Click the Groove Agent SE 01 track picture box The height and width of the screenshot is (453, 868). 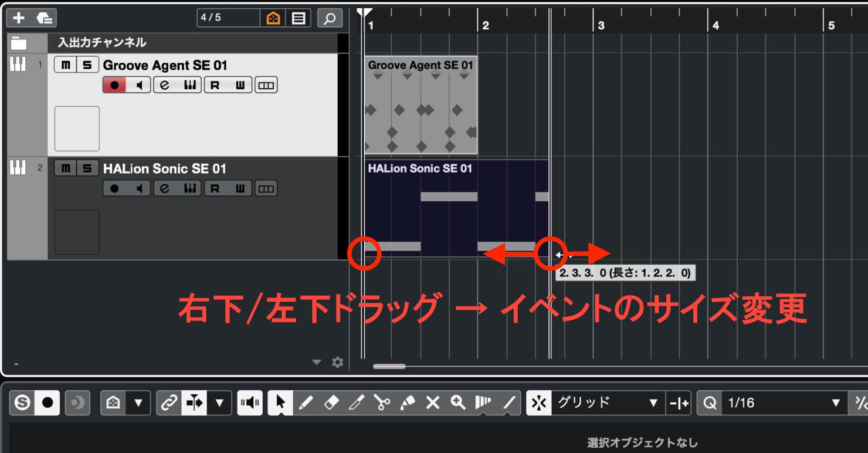(77, 129)
